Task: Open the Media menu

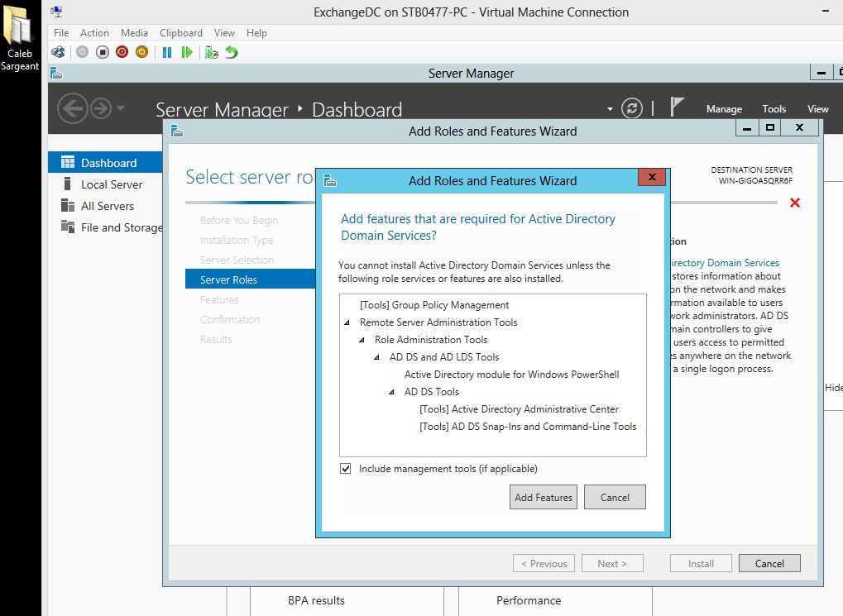Action: [134, 33]
